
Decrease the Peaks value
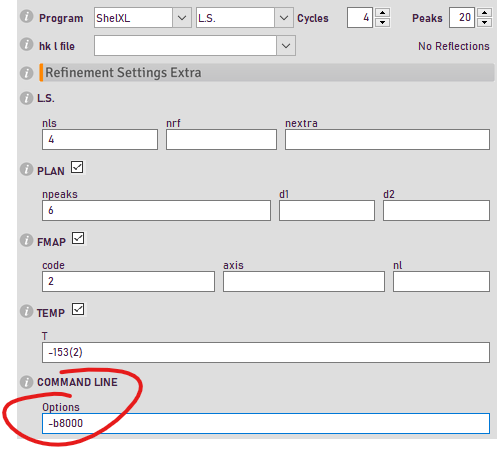[485, 23]
